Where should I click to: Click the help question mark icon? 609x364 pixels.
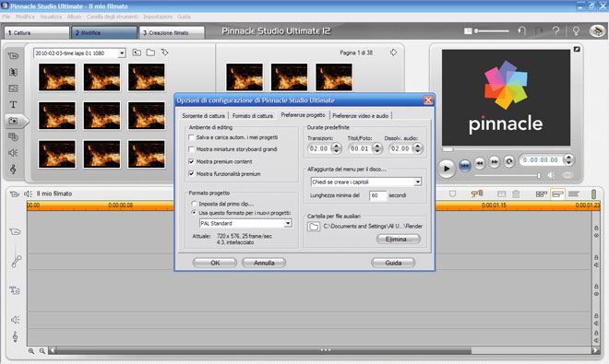[x=556, y=30]
